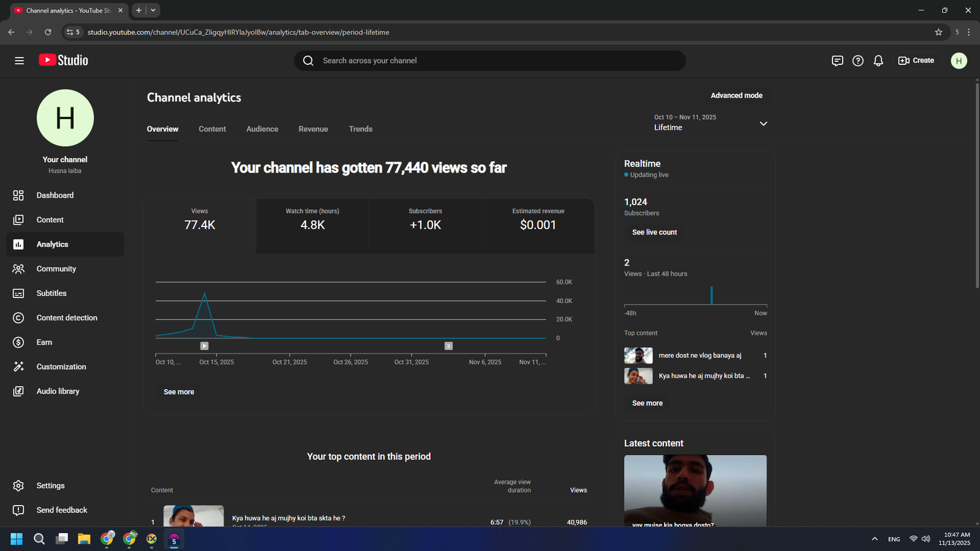Click the send feedback icon in top bar

click(x=837, y=61)
